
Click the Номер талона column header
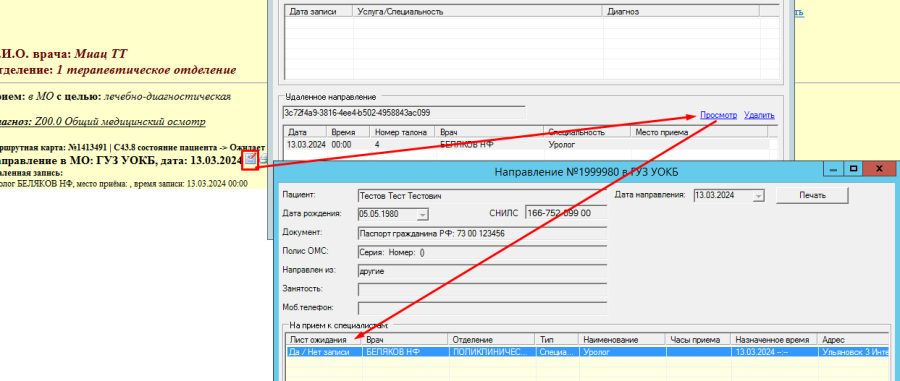tap(401, 132)
